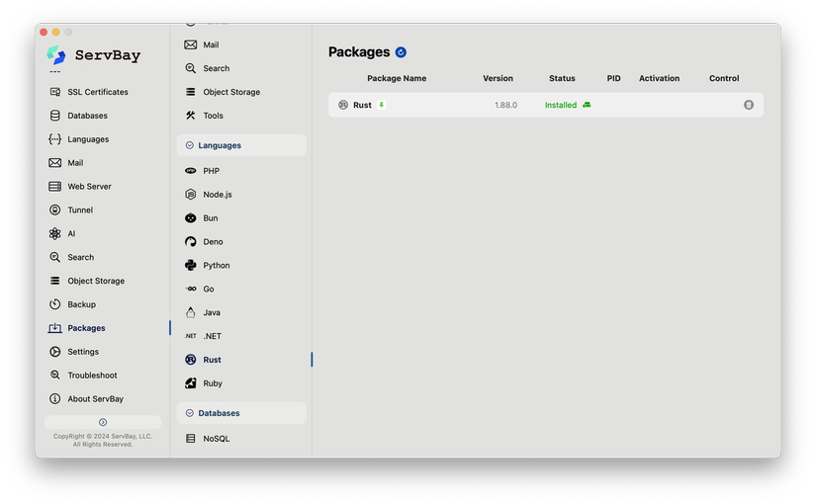Click the ServBay logo

point(94,54)
